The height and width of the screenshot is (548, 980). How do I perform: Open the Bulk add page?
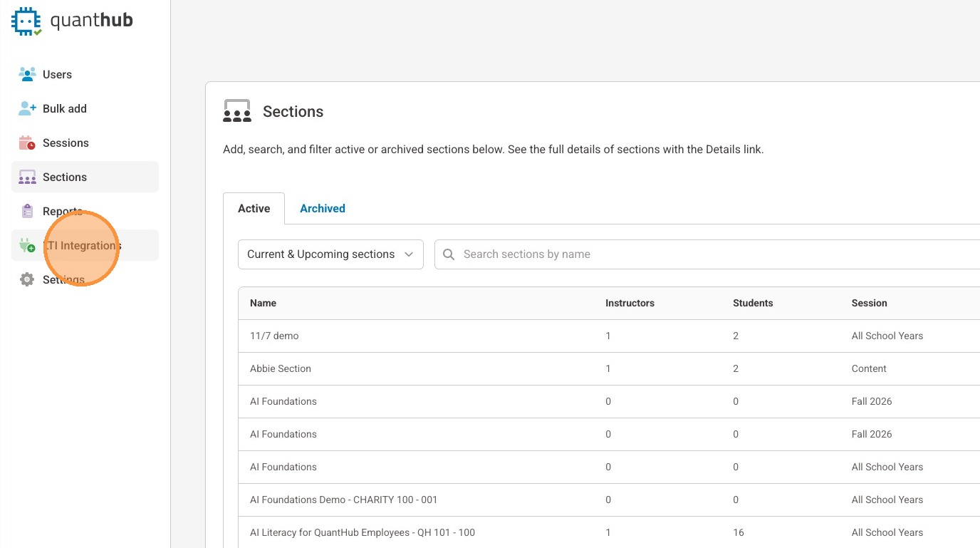(x=65, y=108)
